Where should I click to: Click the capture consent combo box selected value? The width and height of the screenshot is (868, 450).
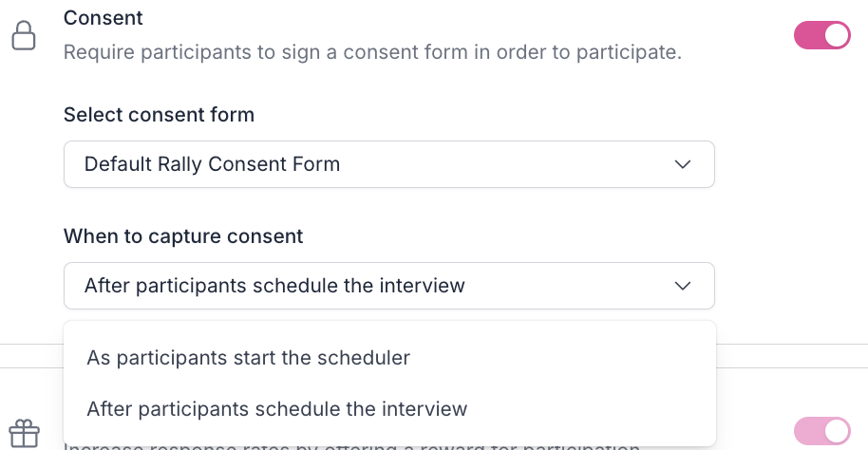274,286
